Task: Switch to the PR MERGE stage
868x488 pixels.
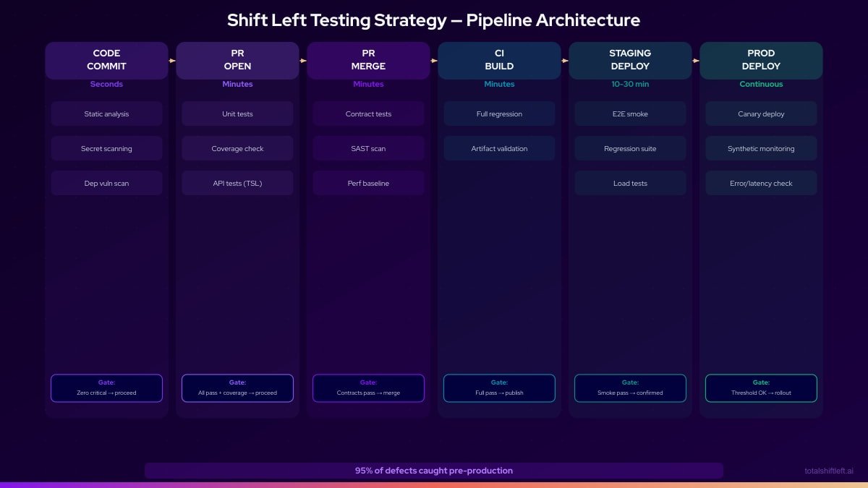Action: tap(368, 60)
